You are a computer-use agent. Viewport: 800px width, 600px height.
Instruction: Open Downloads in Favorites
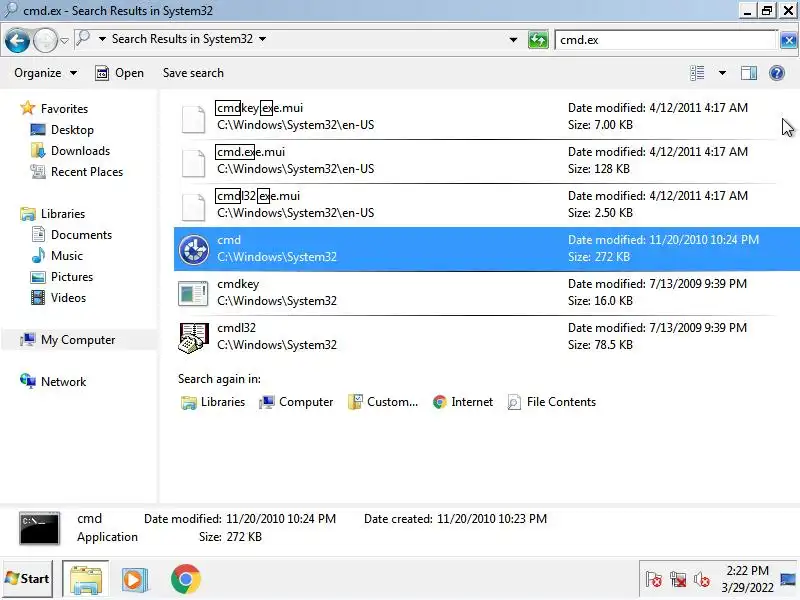70,151
